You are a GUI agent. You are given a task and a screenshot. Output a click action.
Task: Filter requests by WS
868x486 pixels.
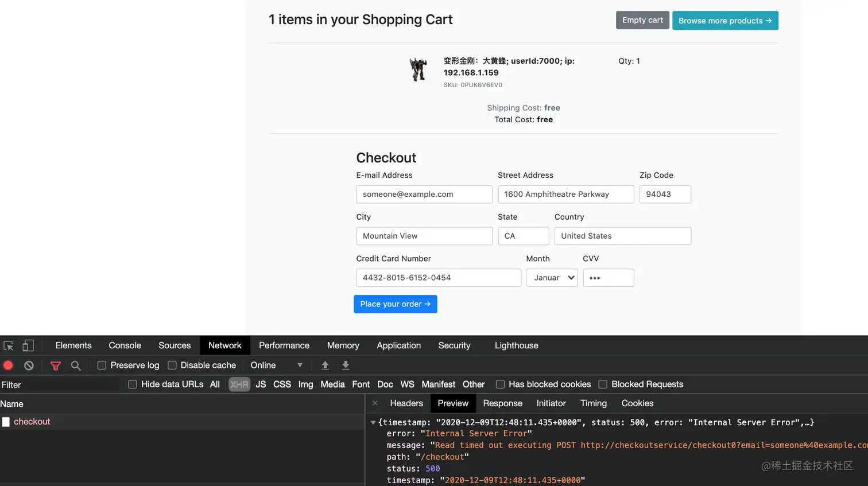[408, 384]
